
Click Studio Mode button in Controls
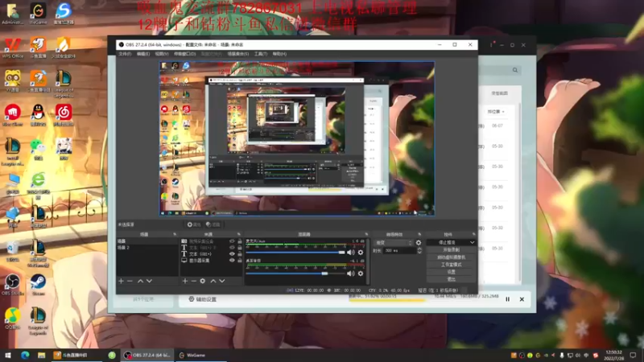click(x=451, y=265)
